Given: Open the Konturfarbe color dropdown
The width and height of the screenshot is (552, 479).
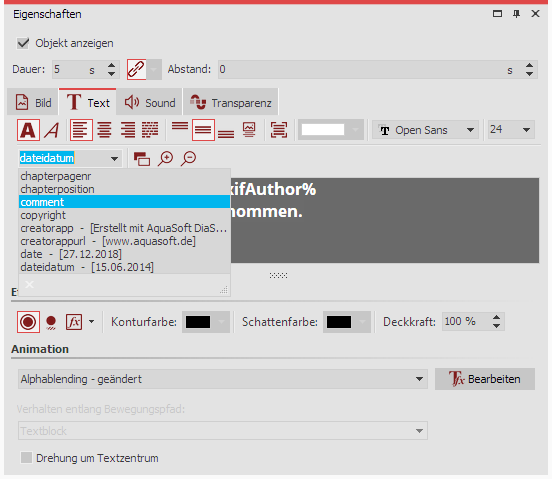Looking at the screenshot, I should click(x=221, y=322).
